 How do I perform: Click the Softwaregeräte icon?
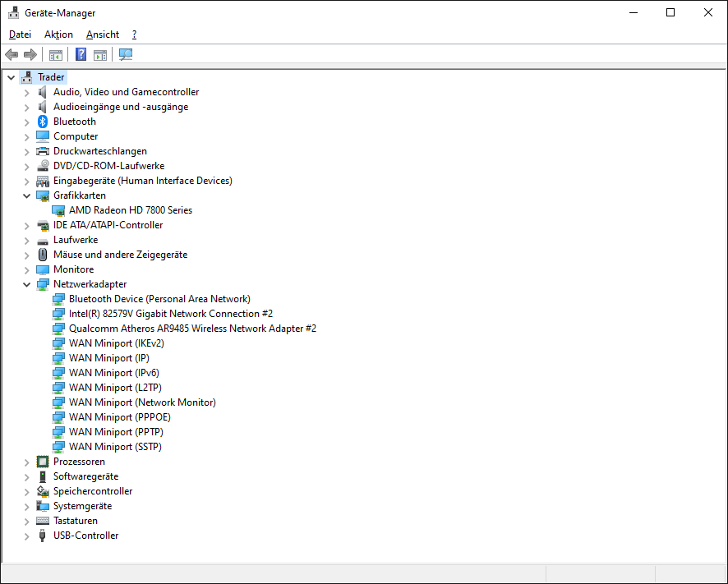(x=43, y=476)
